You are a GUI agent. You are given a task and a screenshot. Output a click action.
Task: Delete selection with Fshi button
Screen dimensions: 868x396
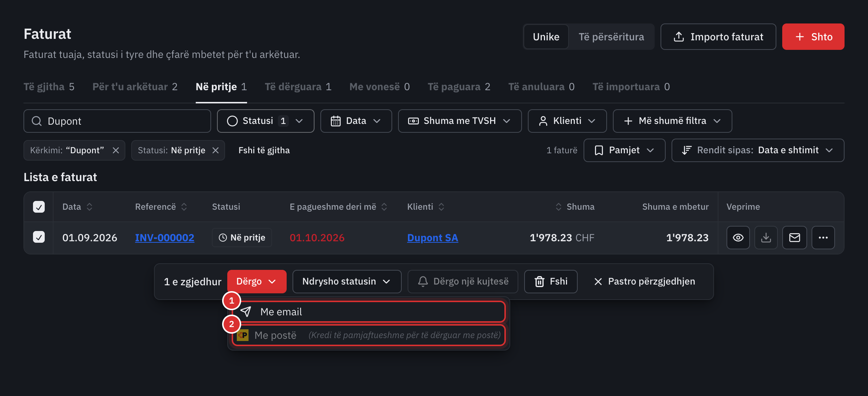[x=551, y=282]
